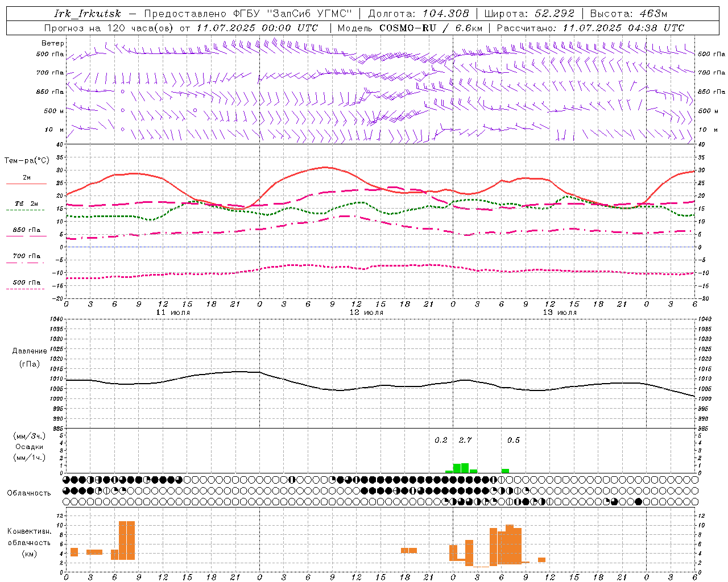Image resolution: width=728 pixels, height=582 pixels.
Task: Click the '11 июля' date label
Action: (173, 313)
